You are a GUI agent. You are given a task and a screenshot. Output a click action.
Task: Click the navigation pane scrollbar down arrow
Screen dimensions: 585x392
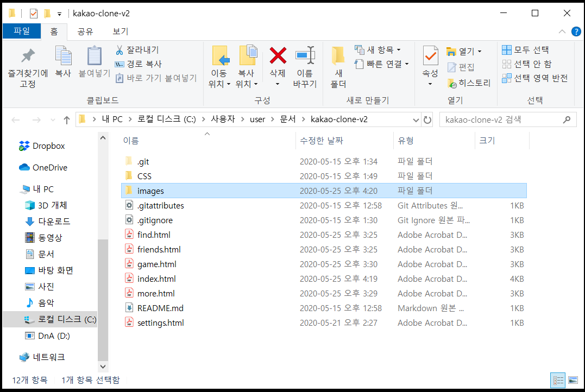[x=103, y=366]
